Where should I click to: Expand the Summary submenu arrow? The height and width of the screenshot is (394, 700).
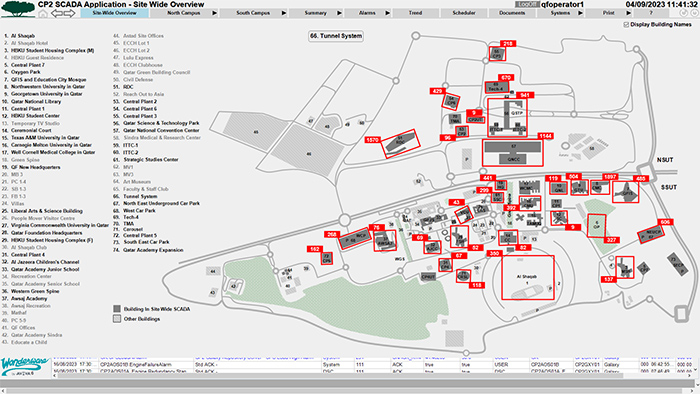[x=339, y=13]
